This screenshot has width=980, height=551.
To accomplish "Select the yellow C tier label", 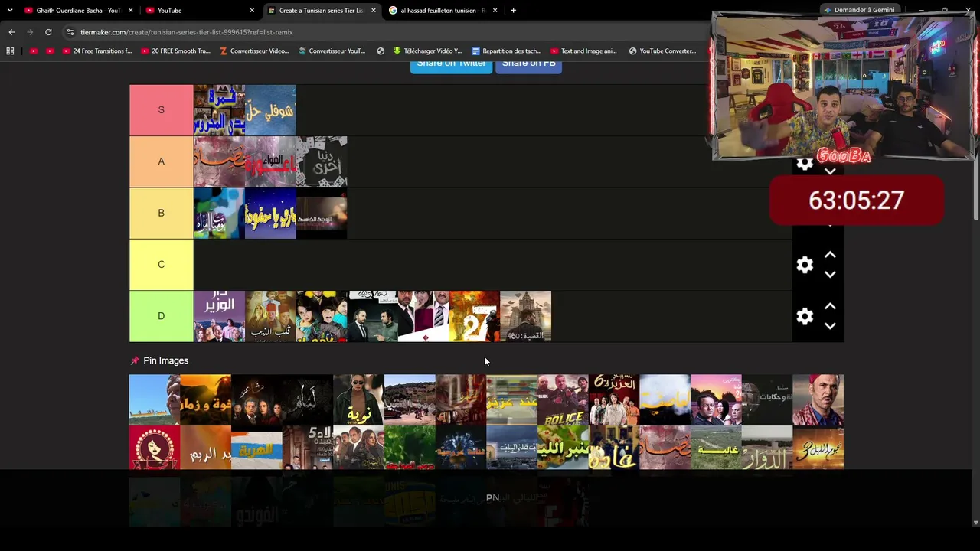I will (x=161, y=264).
